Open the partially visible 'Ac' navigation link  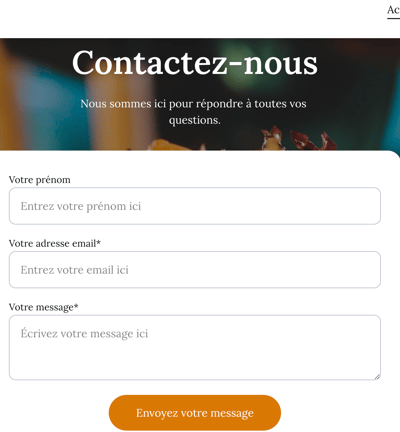393,10
